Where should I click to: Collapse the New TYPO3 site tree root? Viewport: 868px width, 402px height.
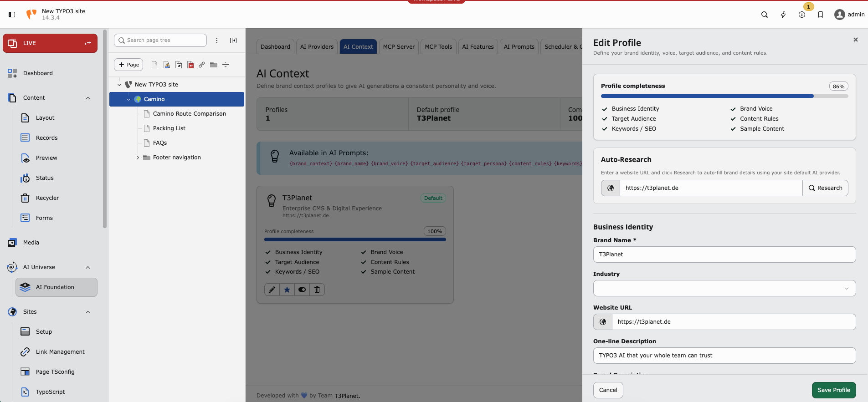119,85
